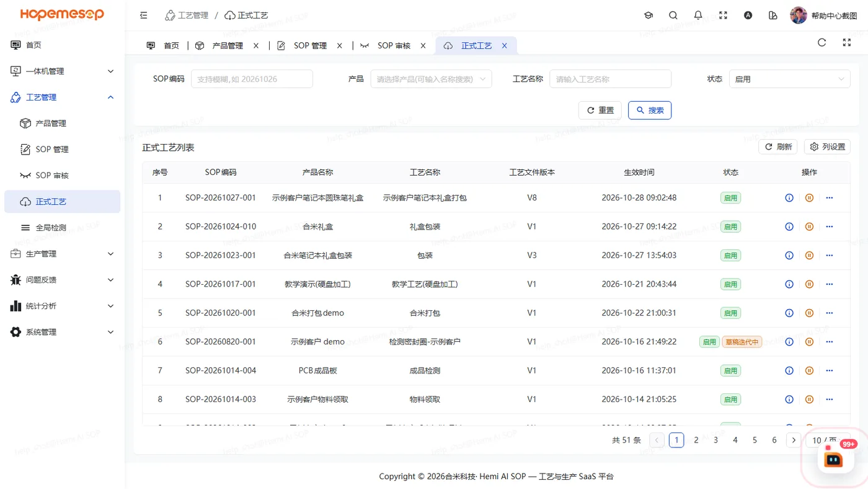This screenshot has width=868, height=489.
Task: Collapse 工艺管理 sidebar menu
Action: 63,97
